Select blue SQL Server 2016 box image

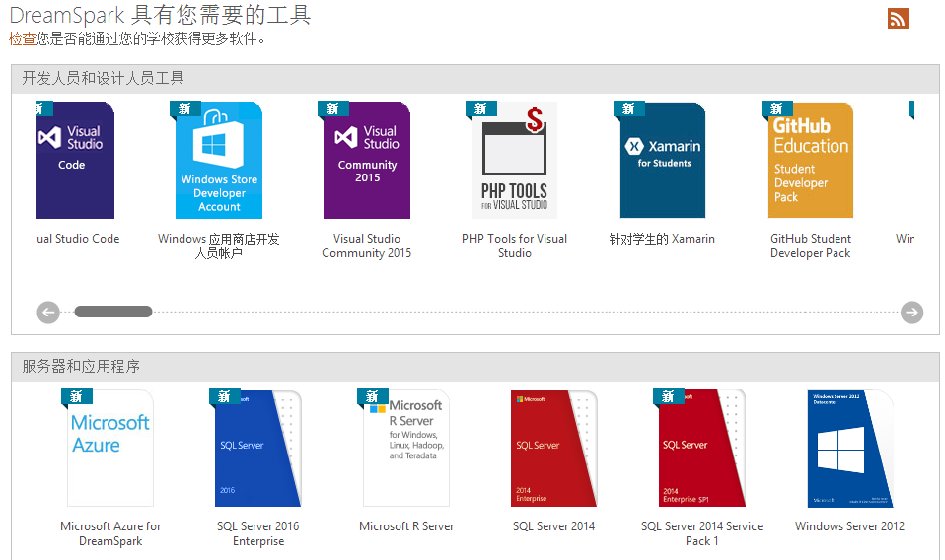click(257, 448)
